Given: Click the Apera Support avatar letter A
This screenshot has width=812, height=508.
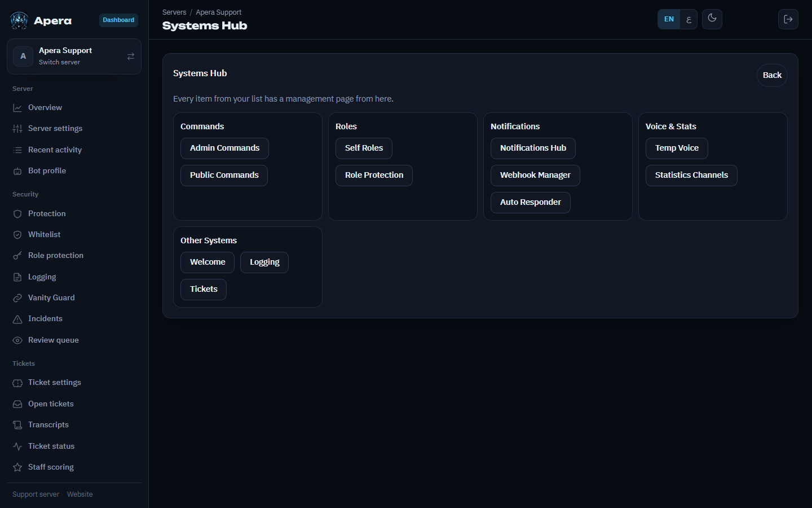Looking at the screenshot, I should pos(23,56).
